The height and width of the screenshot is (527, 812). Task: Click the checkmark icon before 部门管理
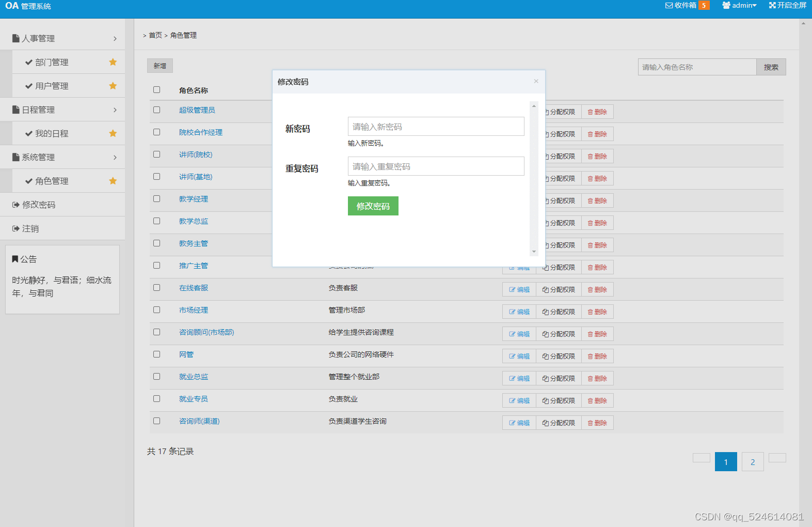pyautogui.click(x=29, y=62)
